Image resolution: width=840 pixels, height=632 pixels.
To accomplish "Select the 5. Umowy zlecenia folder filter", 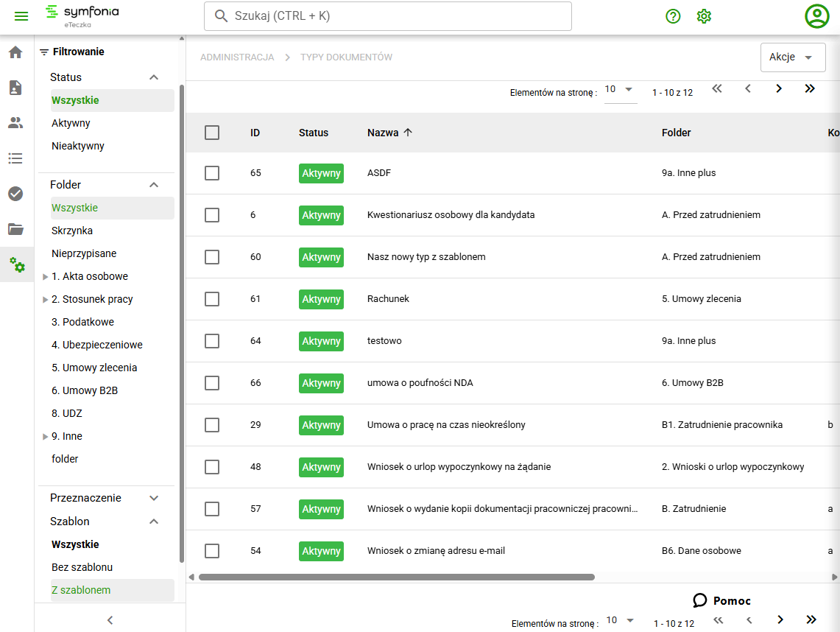I will tap(94, 368).
